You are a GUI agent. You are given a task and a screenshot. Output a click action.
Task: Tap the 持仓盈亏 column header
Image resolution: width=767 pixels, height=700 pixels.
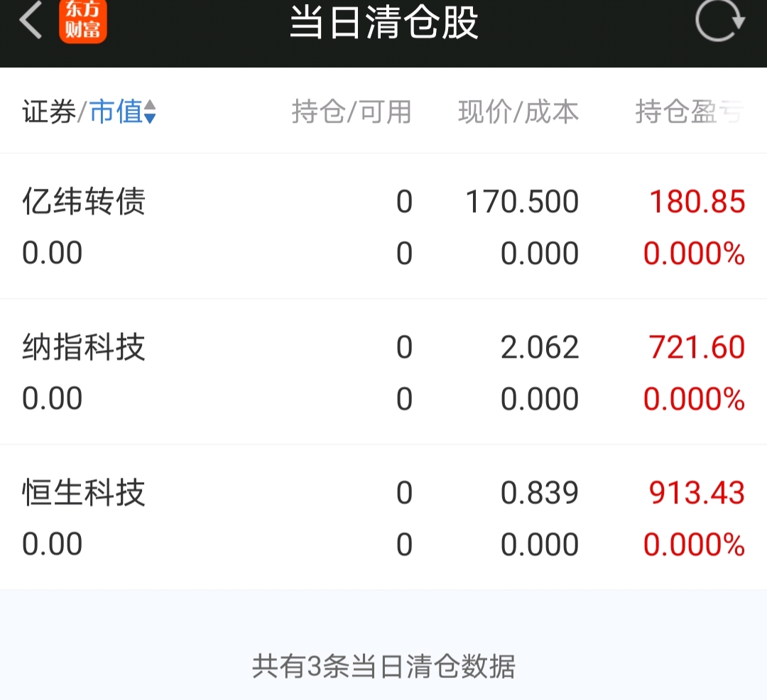coord(690,111)
